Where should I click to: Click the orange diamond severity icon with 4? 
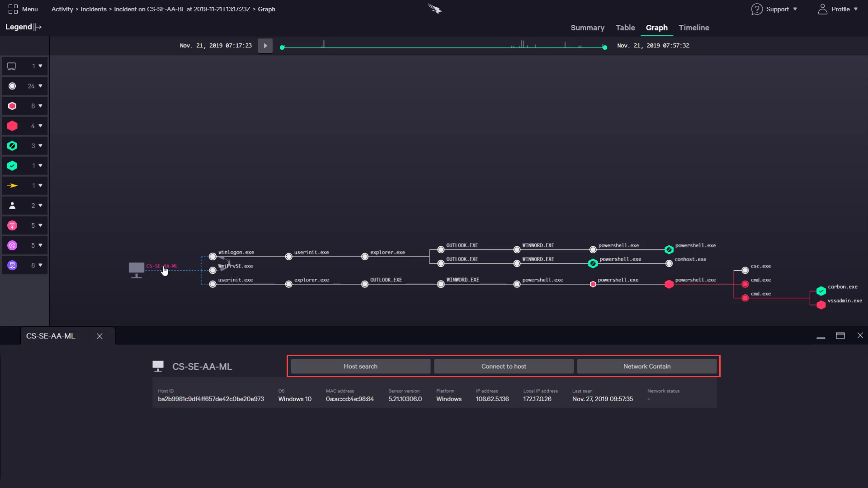tap(13, 126)
